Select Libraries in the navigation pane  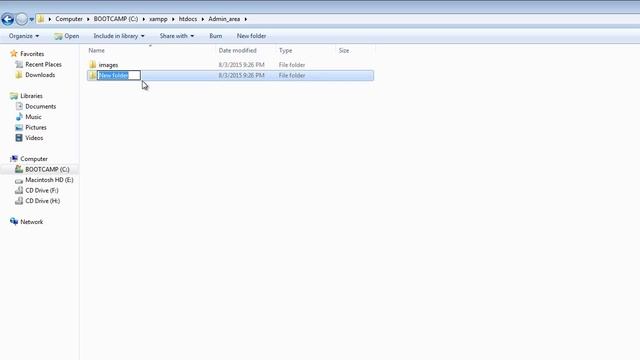pos(31,96)
